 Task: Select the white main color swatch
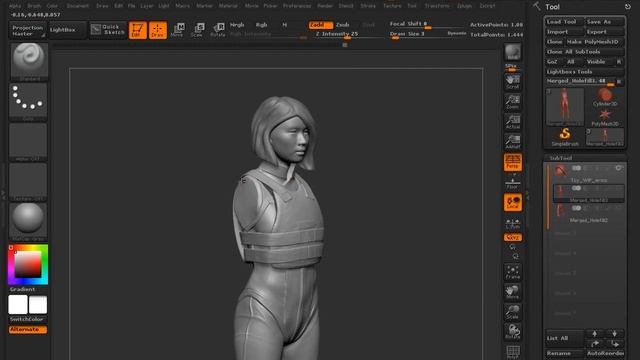pyautogui.click(x=18, y=305)
